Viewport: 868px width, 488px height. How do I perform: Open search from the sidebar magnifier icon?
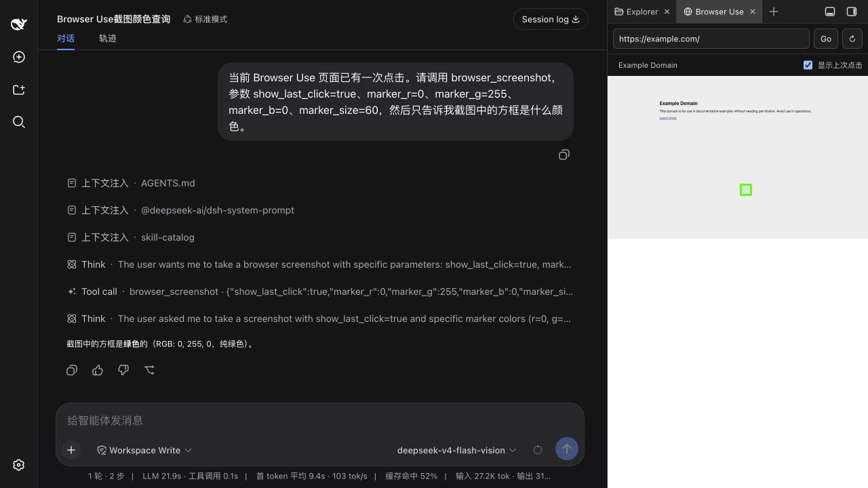[x=19, y=122]
